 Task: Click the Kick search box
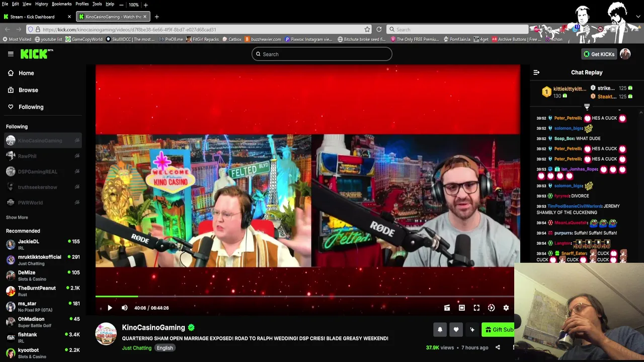tap(322, 54)
